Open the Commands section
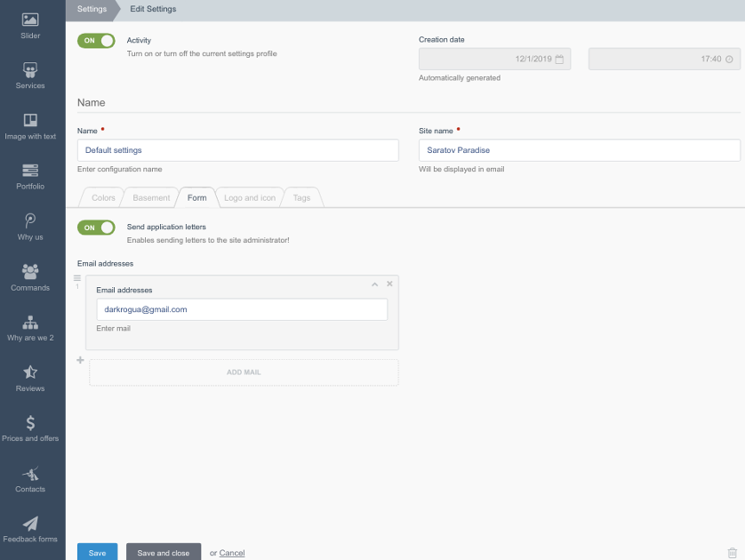 tap(30, 278)
